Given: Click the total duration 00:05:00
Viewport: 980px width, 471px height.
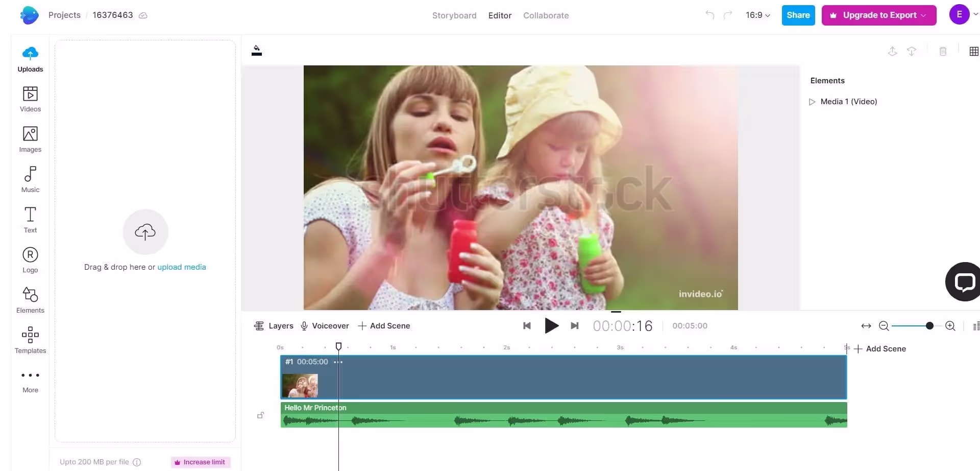Looking at the screenshot, I should [690, 326].
